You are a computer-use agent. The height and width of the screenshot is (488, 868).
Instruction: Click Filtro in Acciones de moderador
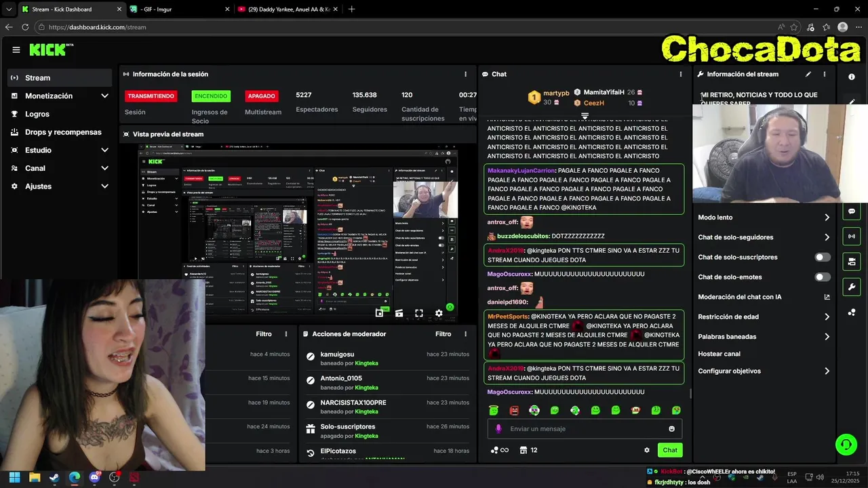443,334
